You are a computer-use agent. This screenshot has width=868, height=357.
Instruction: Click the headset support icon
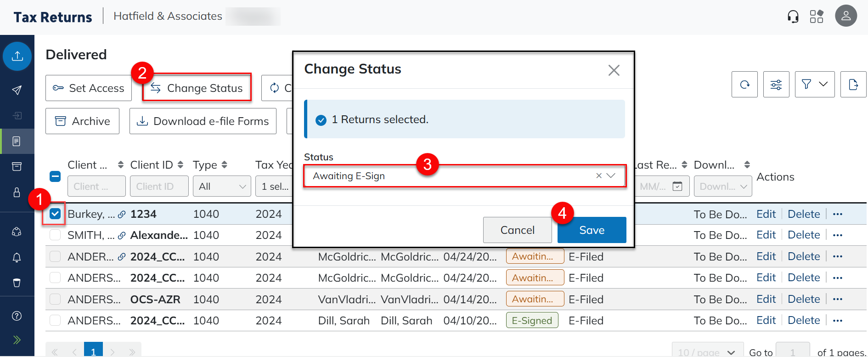[x=793, y=17]
